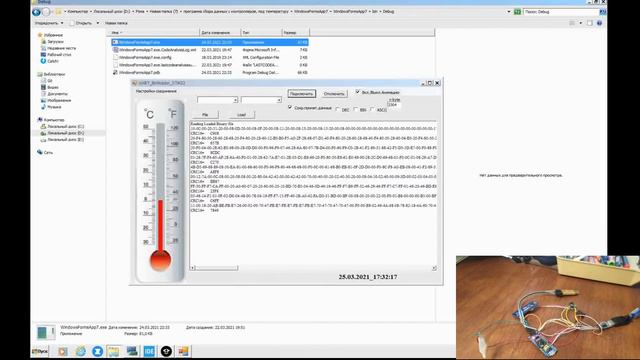Click the WindowsFormsApp7.exe.CodeAnalysisLog.xml file icon

(x=116, y=50)
